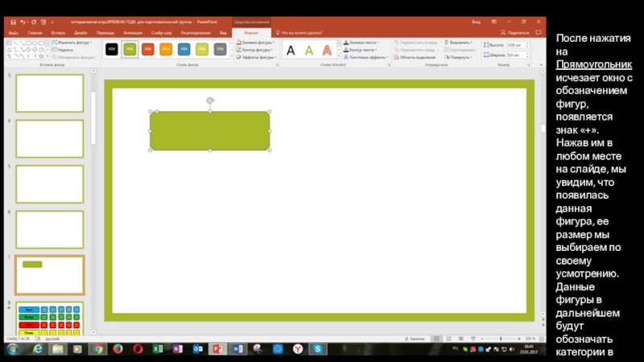Customize the quick access toolbar dropdown

(52, 23)
